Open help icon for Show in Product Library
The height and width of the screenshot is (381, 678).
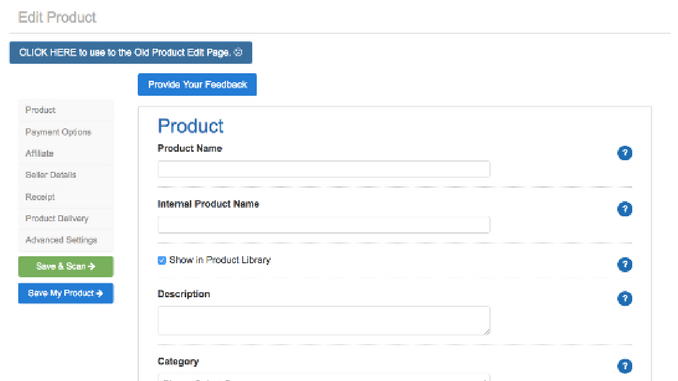pos(624,265)
